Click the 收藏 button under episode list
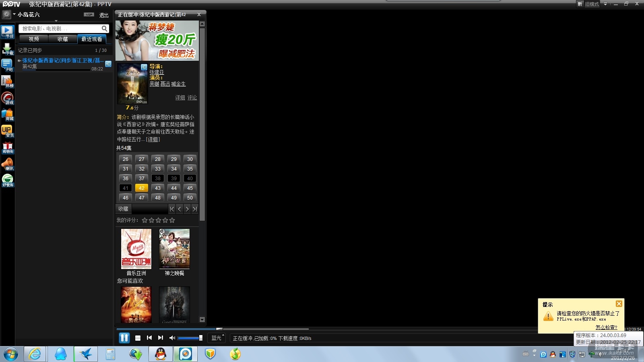This screenshot has width=644, height=362. click(x=123, y=209)
